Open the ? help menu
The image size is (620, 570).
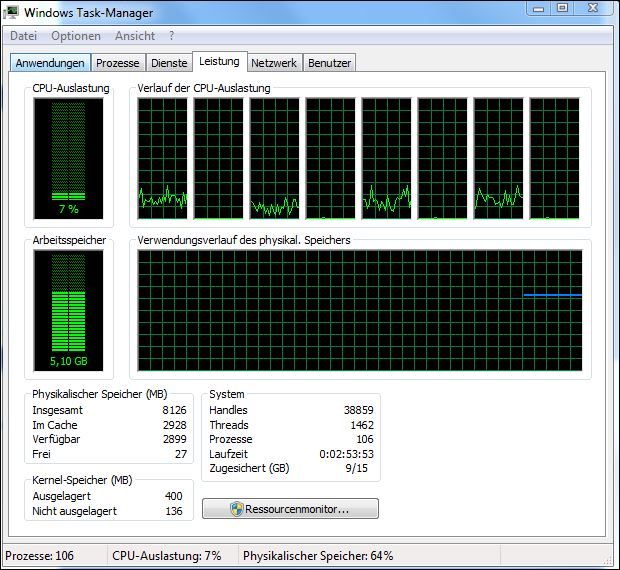(x=171, y=36)
